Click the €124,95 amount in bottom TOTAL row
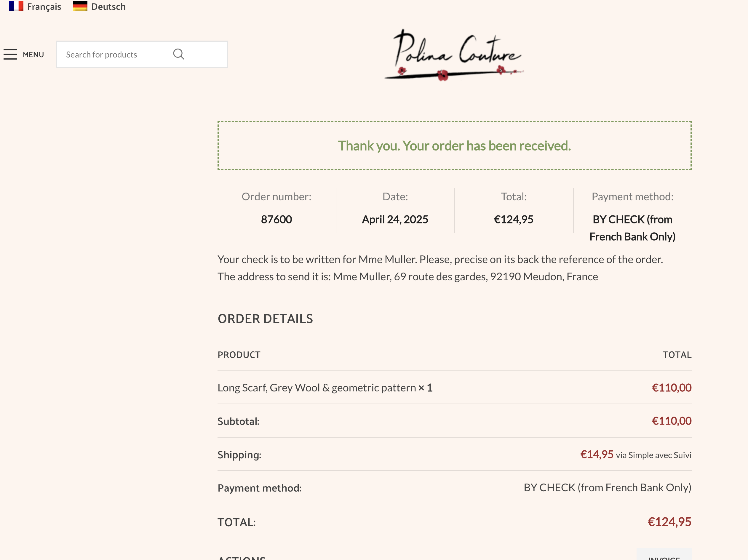748x560 pixels. point(669,522)
